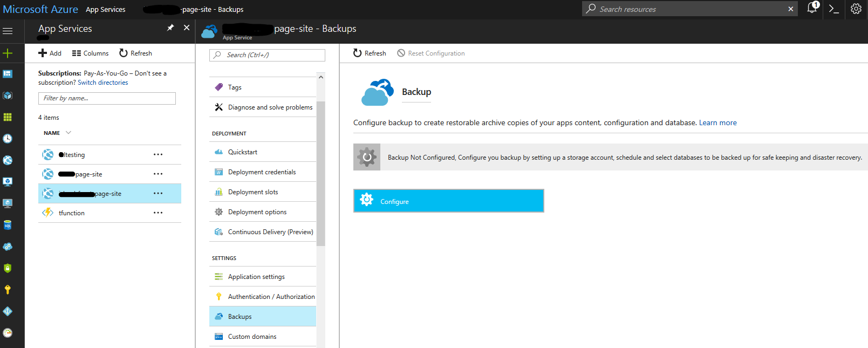Open ellipsis menu for tfunction
The width and height of the screenshot is (868, 348).
[158, 213]
